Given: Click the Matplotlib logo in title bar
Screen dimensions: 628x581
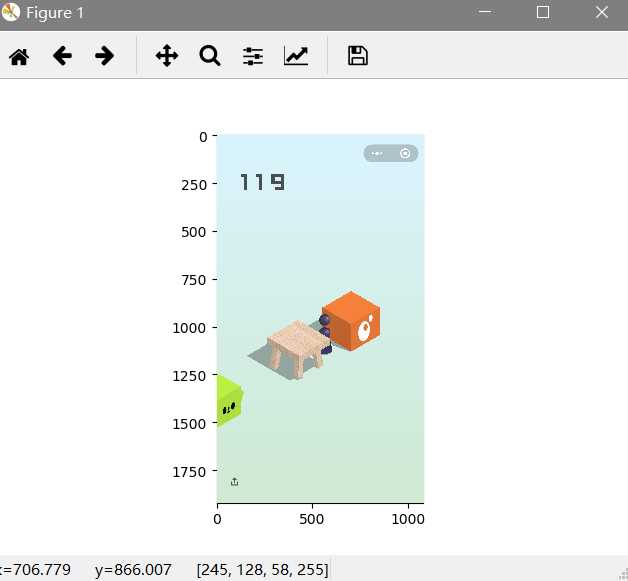Looking at the screenshot, I should (x=10, y=12).
